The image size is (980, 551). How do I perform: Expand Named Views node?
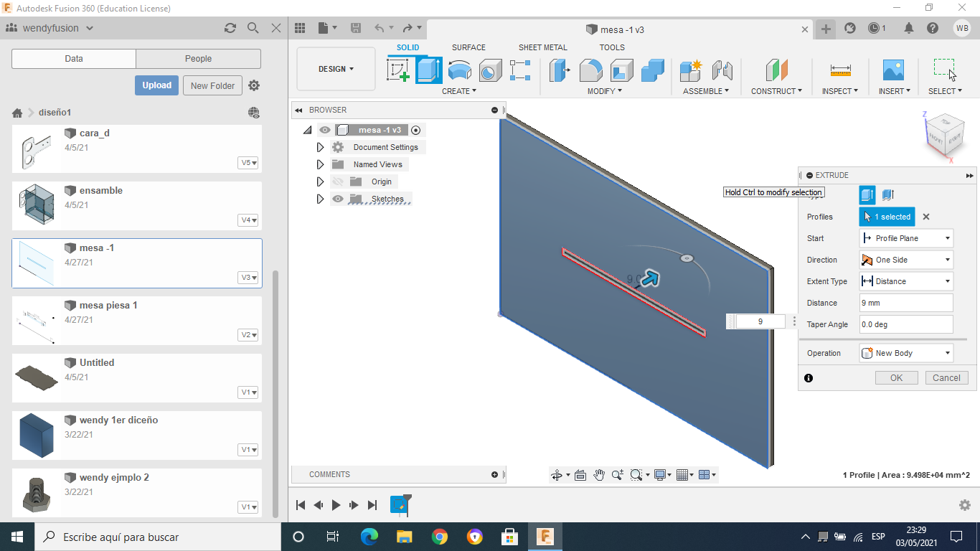[320, 164]
